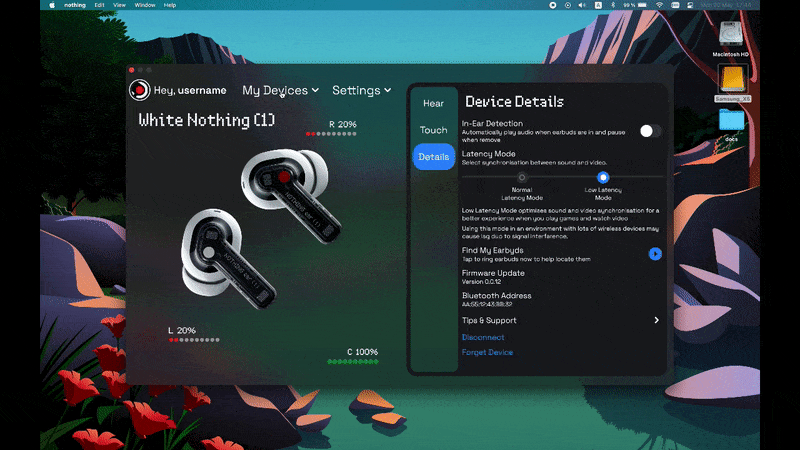Click the red user avatar icon
Viewport: 800px width, 450px height.
pyautogui.click(x=139, y=90)
